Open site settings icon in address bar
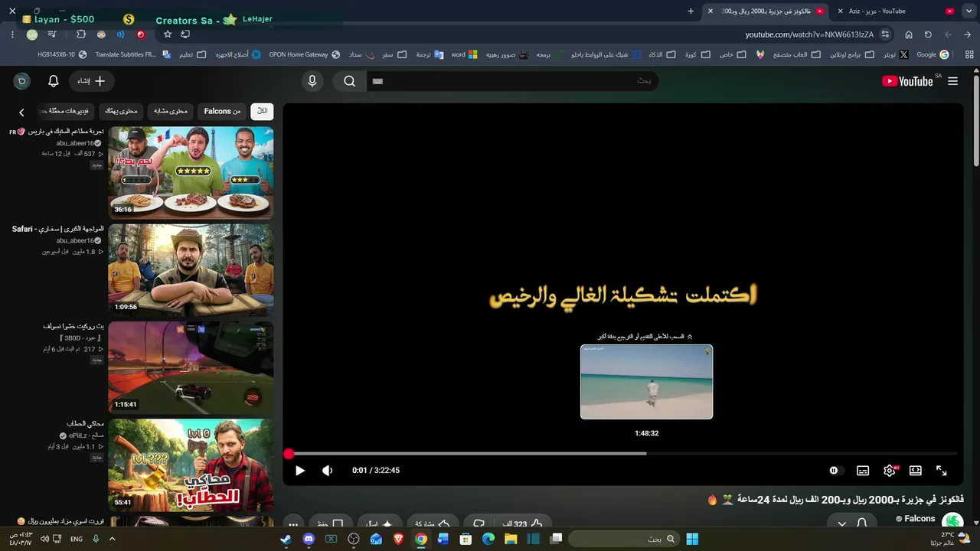The height and width of the screenshot is (551, 980). [886, 34]
